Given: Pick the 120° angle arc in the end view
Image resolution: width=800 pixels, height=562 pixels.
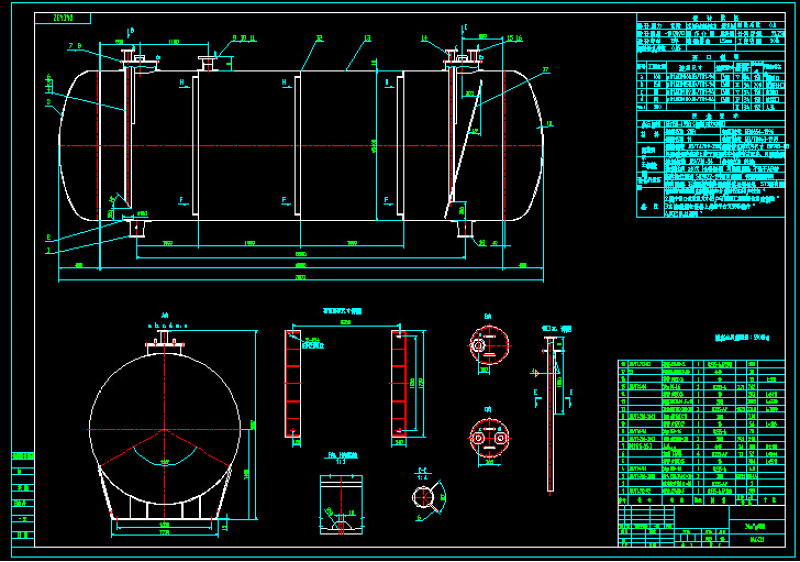Looking at the screenshot, I should (165, 456).
